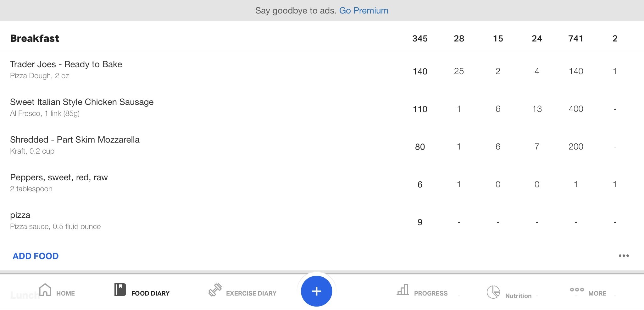
Task: Select the PROGRESS tab label
Action: (431, 293)
